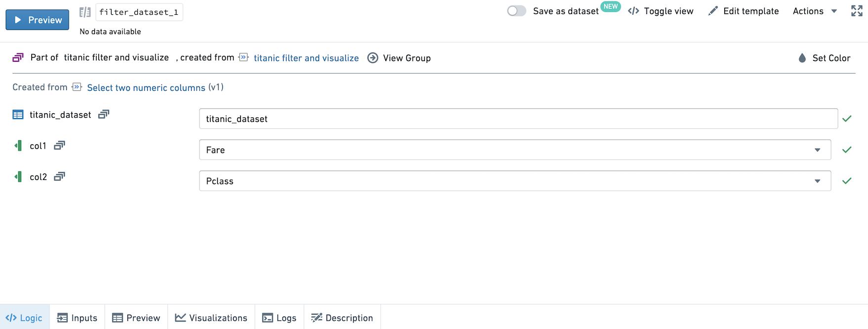The image size is (868, 329).
Task: Click the green checkmark for col2
Action: pyautogui.click(x=847, y=181)
